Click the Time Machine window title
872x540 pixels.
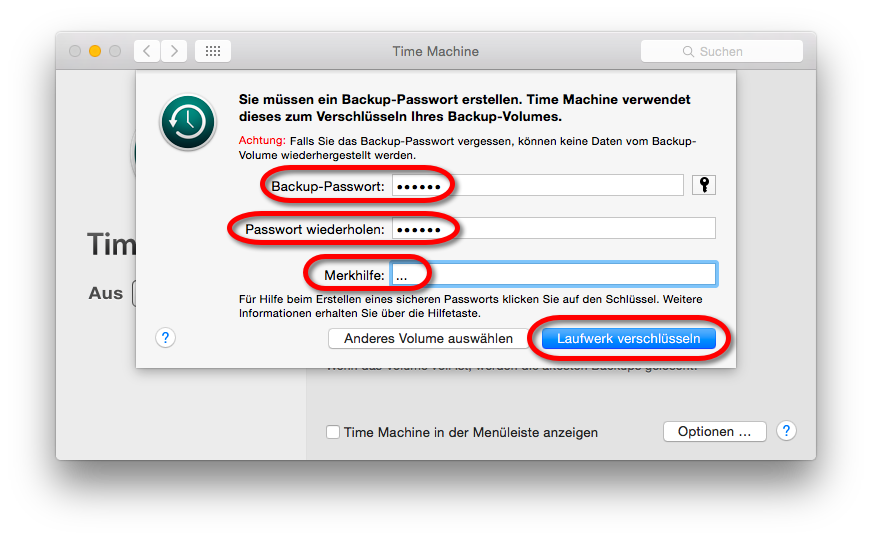tap(435, 51)
